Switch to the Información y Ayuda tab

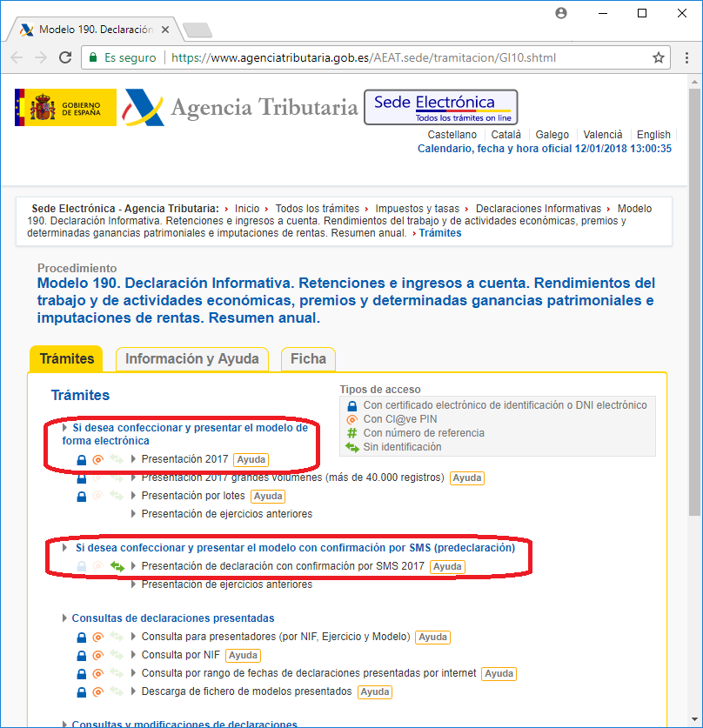click(191, 359)
